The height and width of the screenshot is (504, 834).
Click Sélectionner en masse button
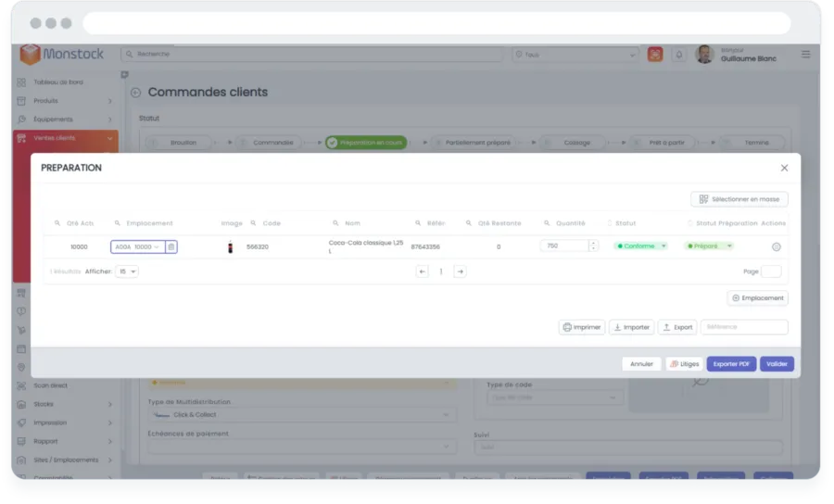coord(739,199)
